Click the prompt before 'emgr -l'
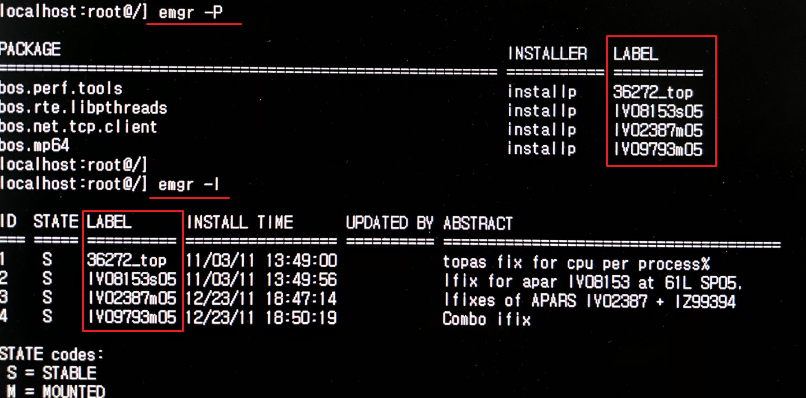 click(x=74, y=184)
